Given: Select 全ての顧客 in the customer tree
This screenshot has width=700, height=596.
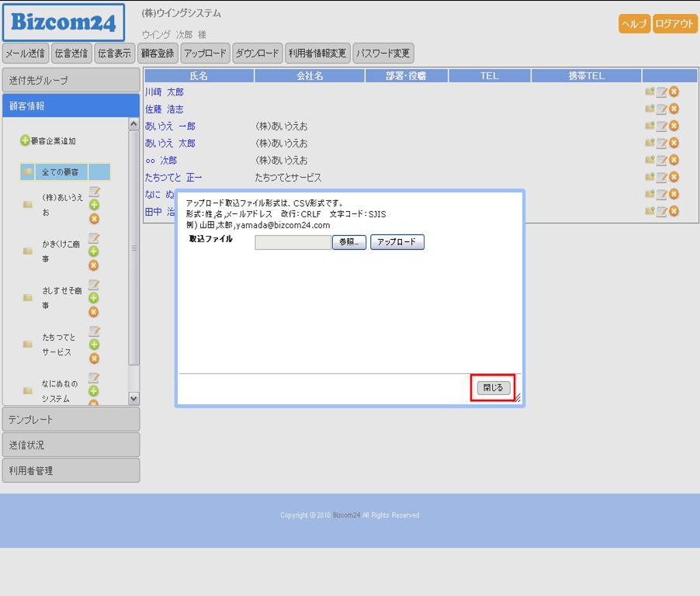Looking at the screenshot, I should (x=60, y=172).
